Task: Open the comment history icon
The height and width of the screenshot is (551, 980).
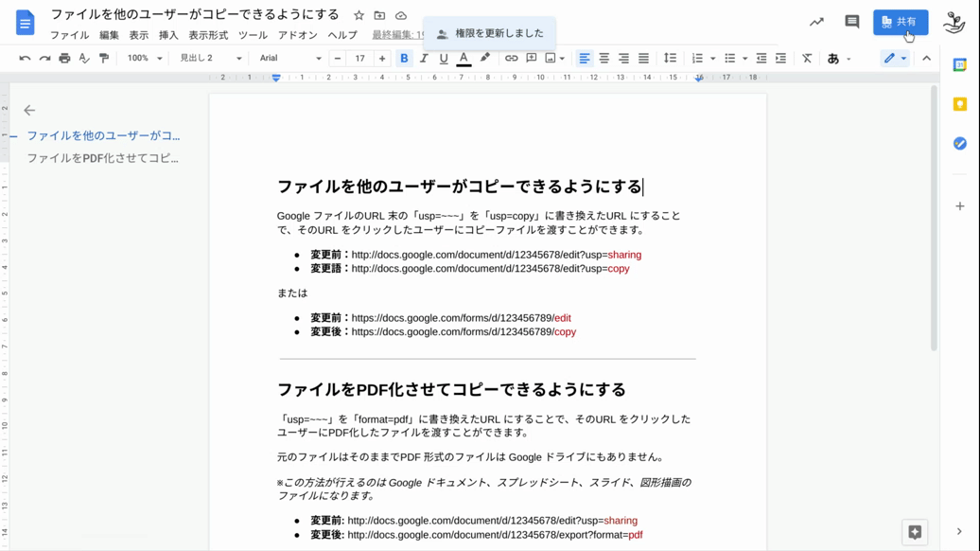Action: (852, 22)
